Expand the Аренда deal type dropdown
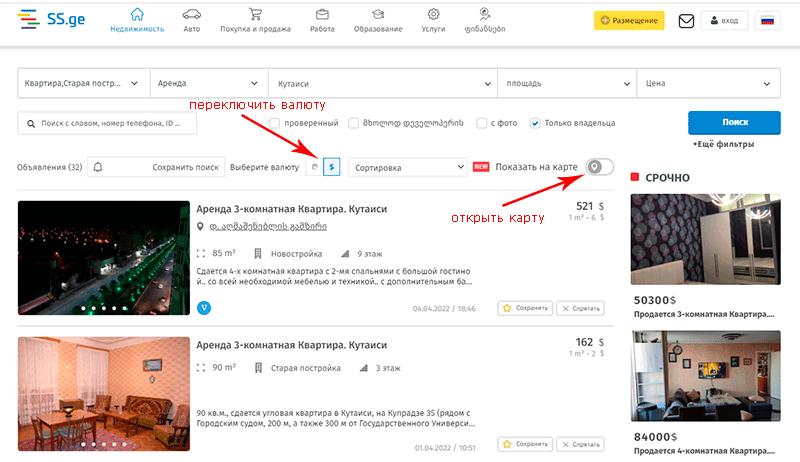Image resolution: width=800 pixels, height=462 pixels. 209,83
